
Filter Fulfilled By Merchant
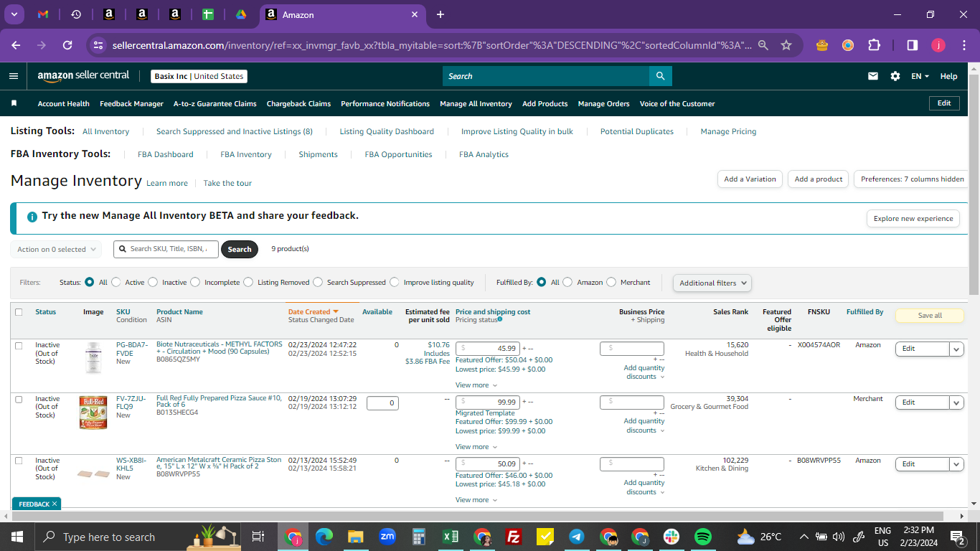click(x=611, y=282)
